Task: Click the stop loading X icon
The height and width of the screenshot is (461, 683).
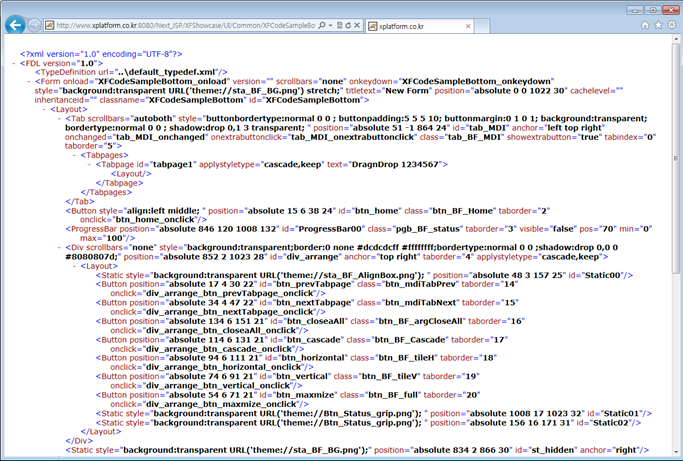Action: coord(357,25)
